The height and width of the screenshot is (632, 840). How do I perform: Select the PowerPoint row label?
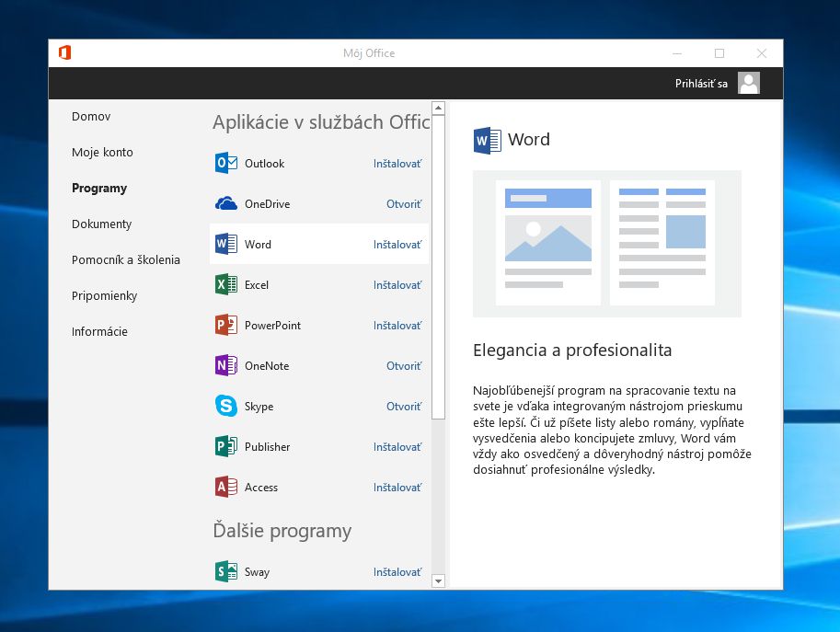pos(272,325)
